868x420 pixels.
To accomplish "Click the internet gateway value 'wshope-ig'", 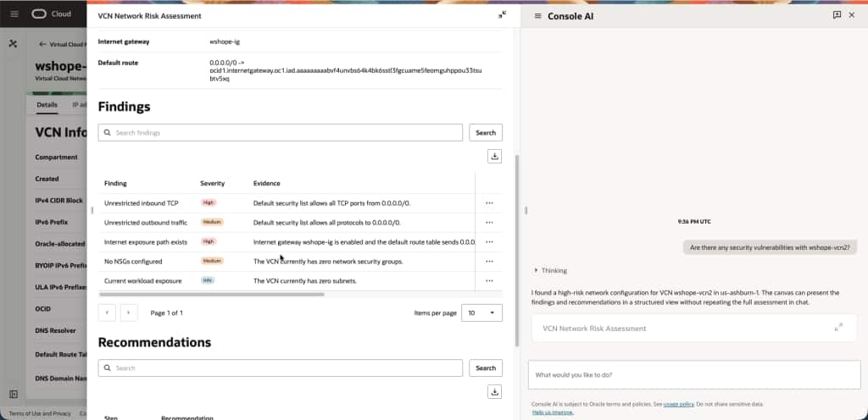I will pos(225,41).
